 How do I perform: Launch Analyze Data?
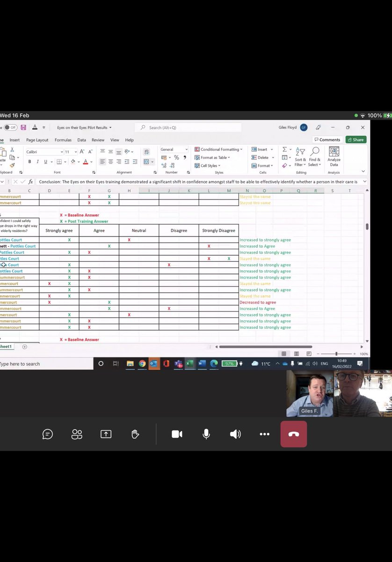[x=334, y=157]
